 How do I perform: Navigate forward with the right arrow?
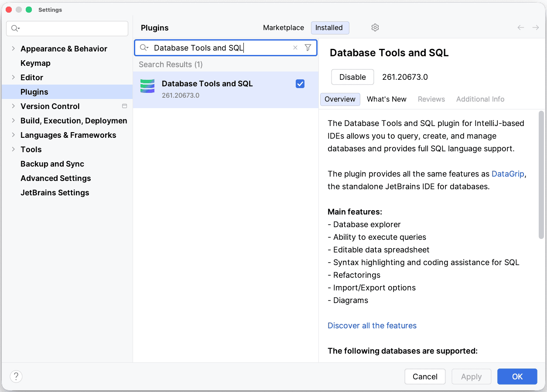pyautogui.click(x=536, y=27)
